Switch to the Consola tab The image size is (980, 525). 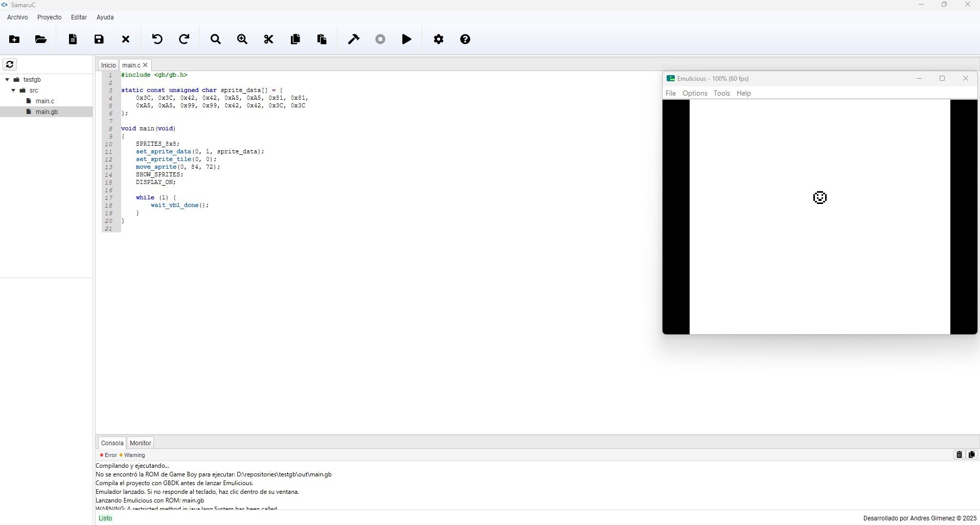pos(112,443)
